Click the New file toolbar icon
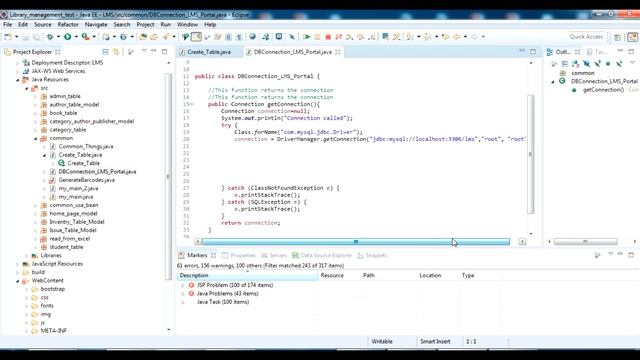The image size is (640, 360). 8,37
